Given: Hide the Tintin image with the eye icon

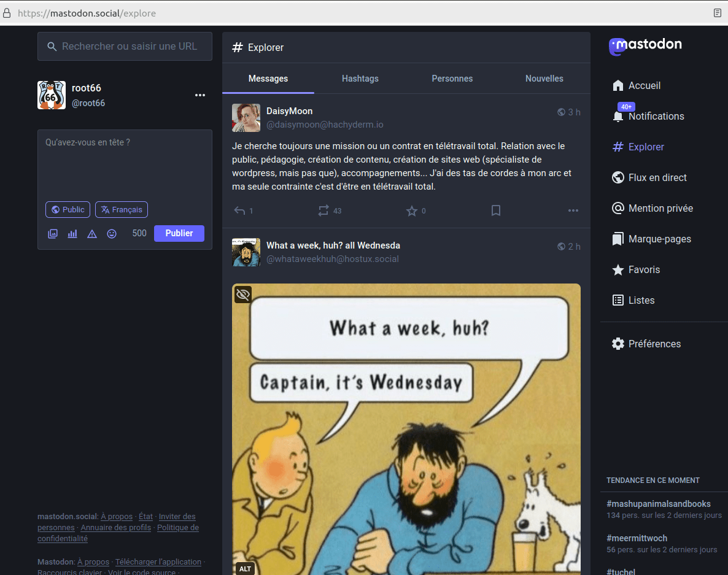Looking at the screenshot, I should point(243,295).
